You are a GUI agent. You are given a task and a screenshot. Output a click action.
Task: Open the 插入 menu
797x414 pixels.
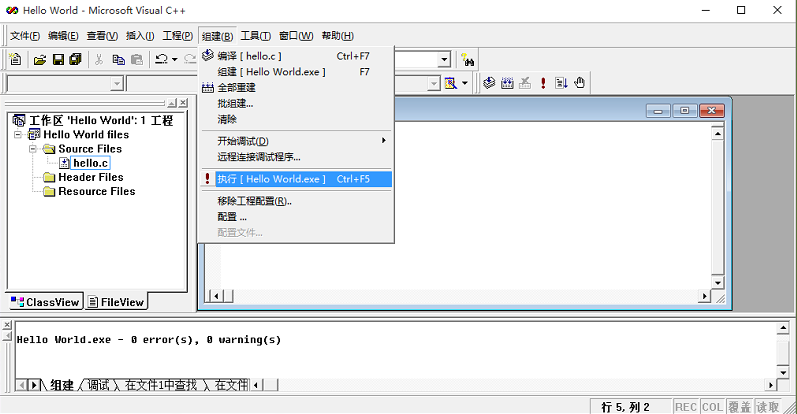[x=140, y=36]
